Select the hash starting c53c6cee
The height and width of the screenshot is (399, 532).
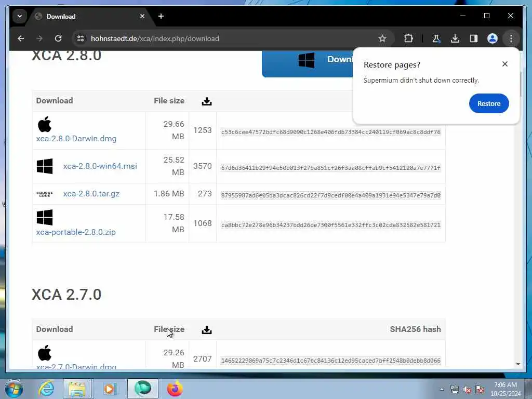coord(331,132)
